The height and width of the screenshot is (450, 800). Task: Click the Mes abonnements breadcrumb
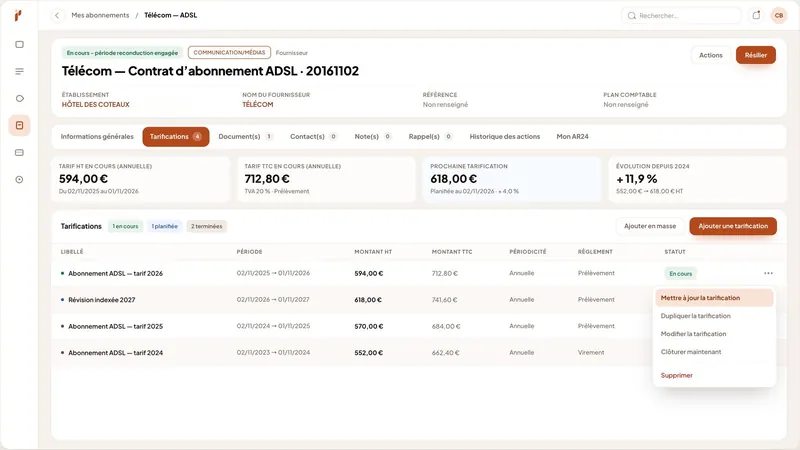tap(100, 15)
